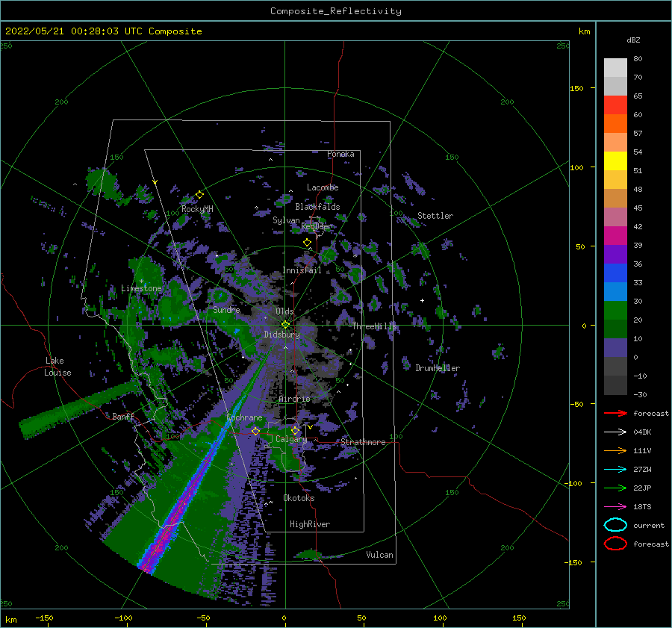The image size is (672, 628).
Task: Click the green 22JP arrow legend icon
Action: coord(615,488)
